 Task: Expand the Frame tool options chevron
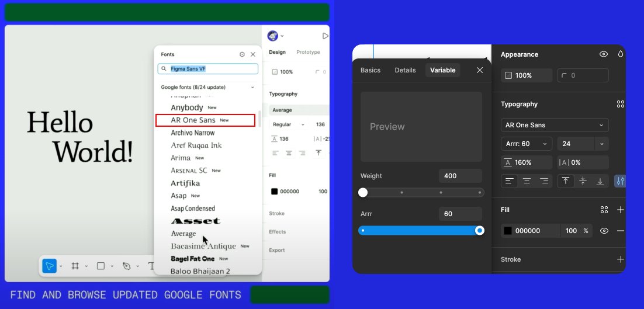click(x=86, y=266)
